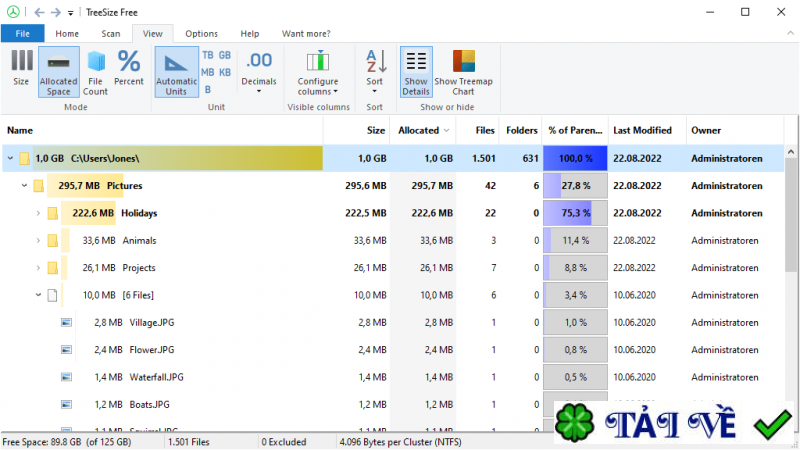Set unit to GB
This screenshot has height=450, width=800.
tap(224, 55)
